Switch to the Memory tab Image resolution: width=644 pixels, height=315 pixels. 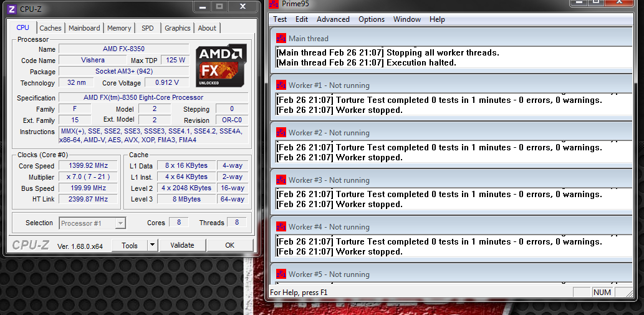tap(119, 28)
